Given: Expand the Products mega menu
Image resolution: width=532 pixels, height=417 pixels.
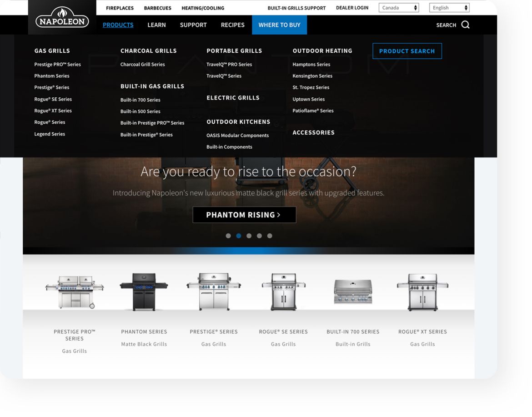Looking at the screenshot, I should tap(118, 25).
